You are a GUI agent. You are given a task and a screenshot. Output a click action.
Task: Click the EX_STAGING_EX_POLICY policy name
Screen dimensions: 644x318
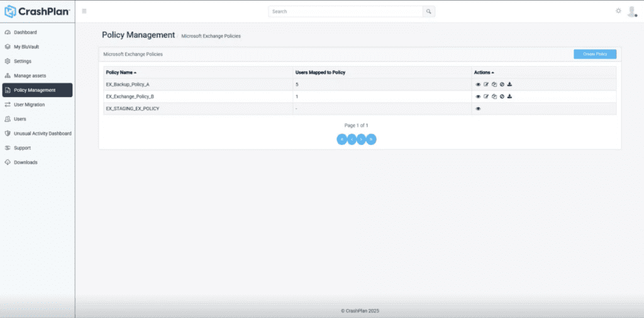coord(133,109)
